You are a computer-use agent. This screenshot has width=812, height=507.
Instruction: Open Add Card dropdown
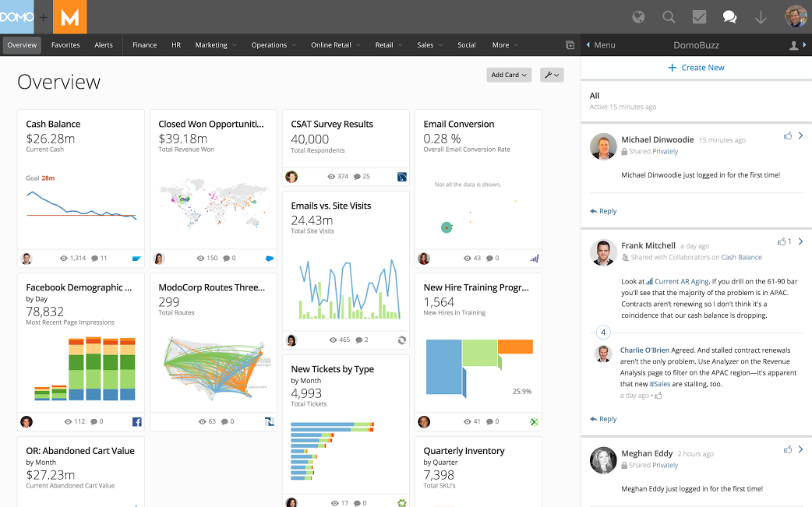(509, 75)
